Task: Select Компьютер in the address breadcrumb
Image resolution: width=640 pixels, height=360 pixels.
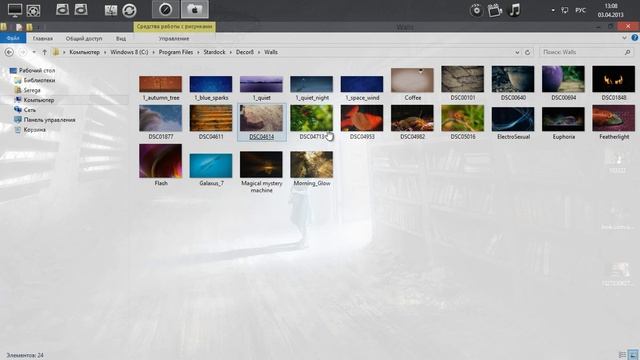Action: (84, 52)
